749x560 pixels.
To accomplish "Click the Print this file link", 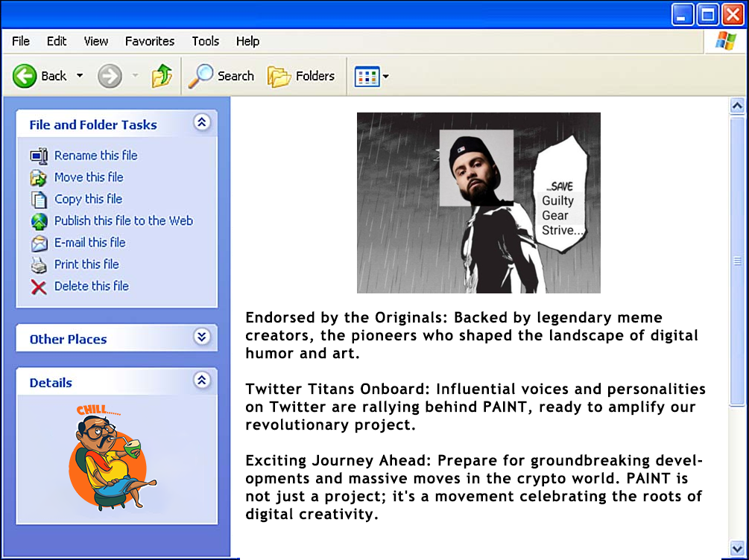I will click(86, 264).
